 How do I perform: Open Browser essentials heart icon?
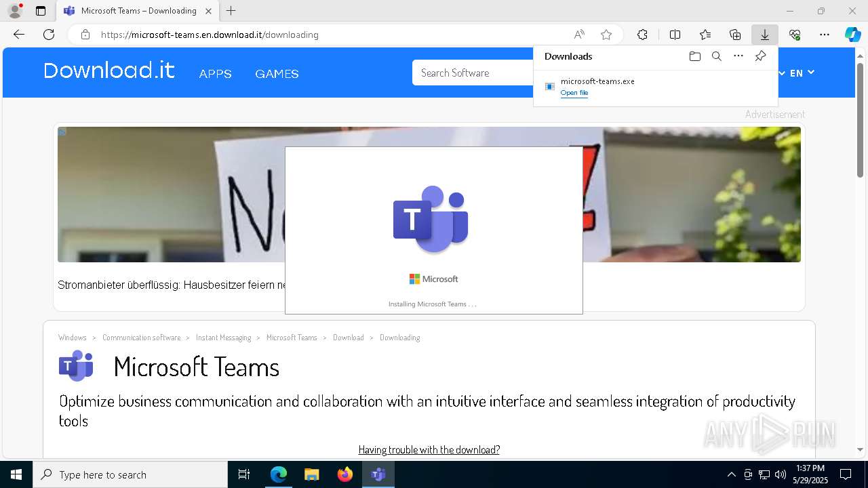(x=795, y=35)
